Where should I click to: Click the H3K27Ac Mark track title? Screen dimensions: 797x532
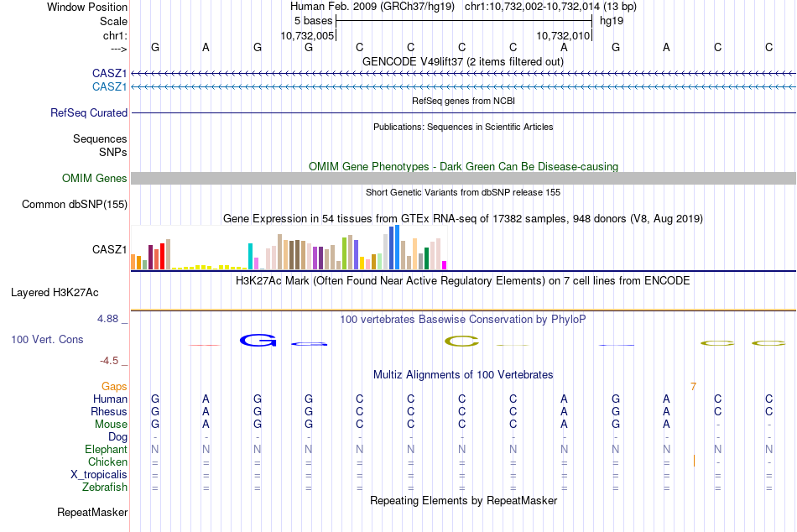pyautogui.click(x=463, y=281)
